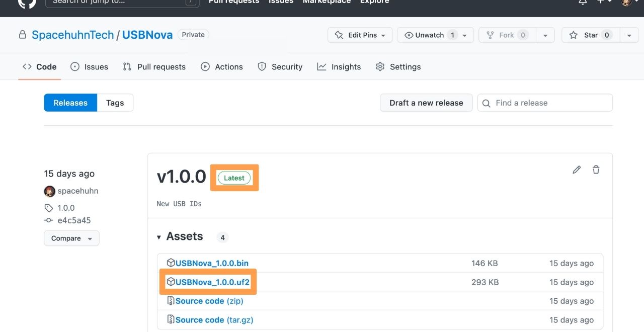Click the lock icon beside SpacehuhnTech
Screen dimensions: 644x332
22,35
